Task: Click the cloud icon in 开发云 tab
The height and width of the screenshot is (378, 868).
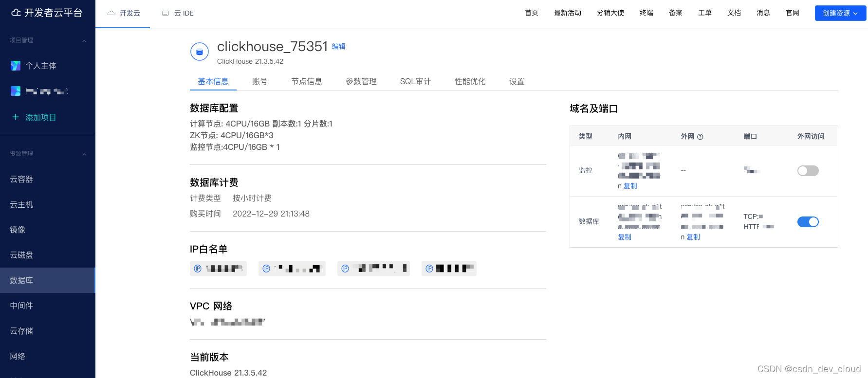Action: [111, 13]
